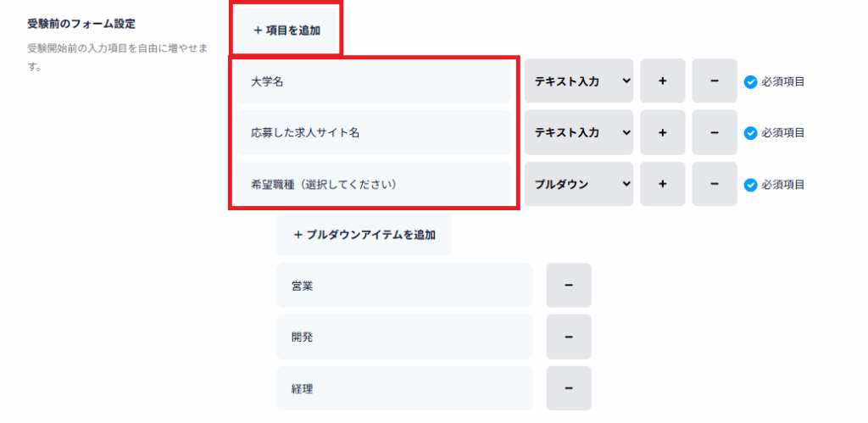Click the 営業 item input field
This screenshot has height=423, width=868.
tap(404, 286)
